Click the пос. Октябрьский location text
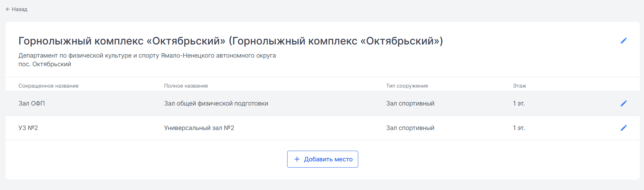644x190 pixels. (45, 64)
